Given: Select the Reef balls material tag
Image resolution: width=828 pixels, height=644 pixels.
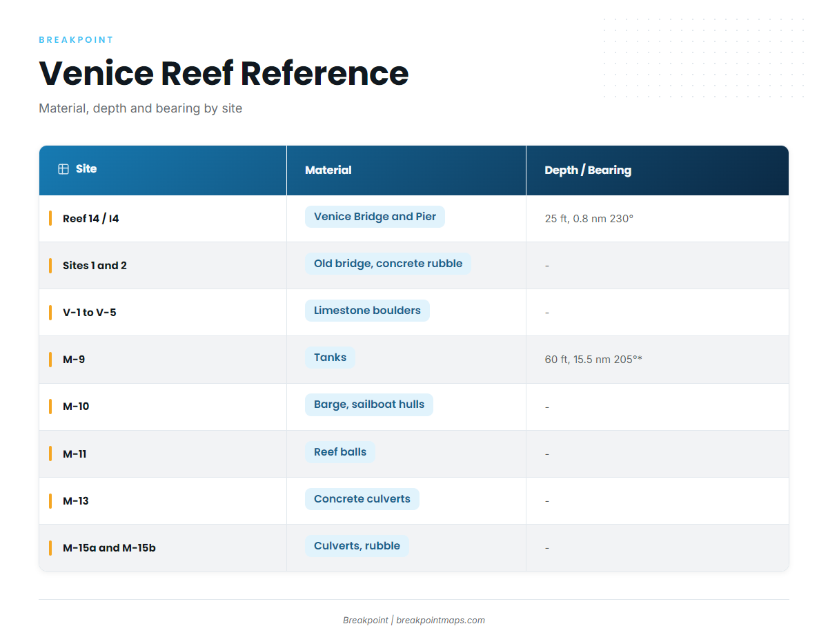Looking at the screenshot, I should [x=340, y=452].
